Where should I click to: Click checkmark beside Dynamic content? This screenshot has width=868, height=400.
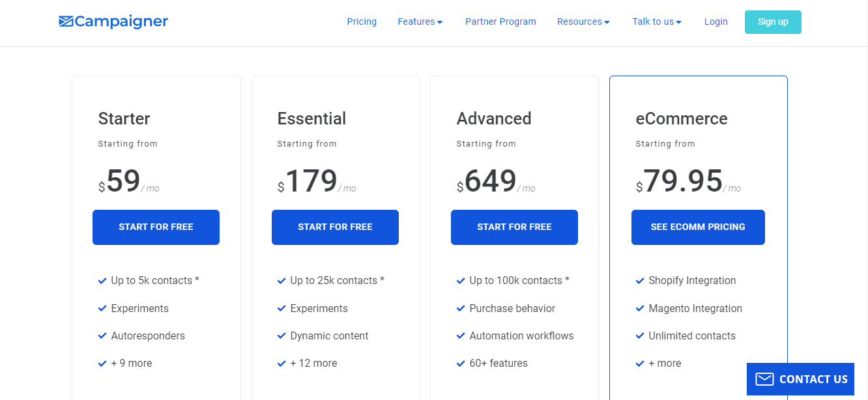[282, 336]
